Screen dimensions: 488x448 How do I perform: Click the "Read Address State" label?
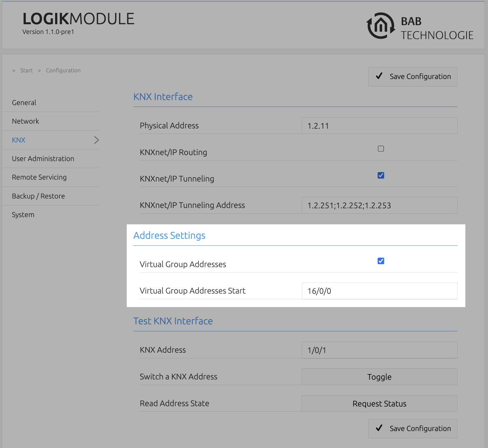point(175,403)
